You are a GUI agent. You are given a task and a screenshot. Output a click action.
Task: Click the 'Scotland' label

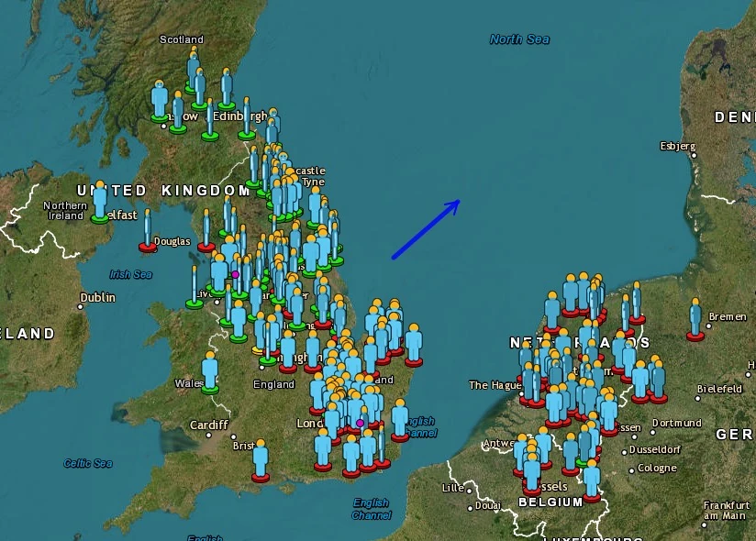coord(182,39)
